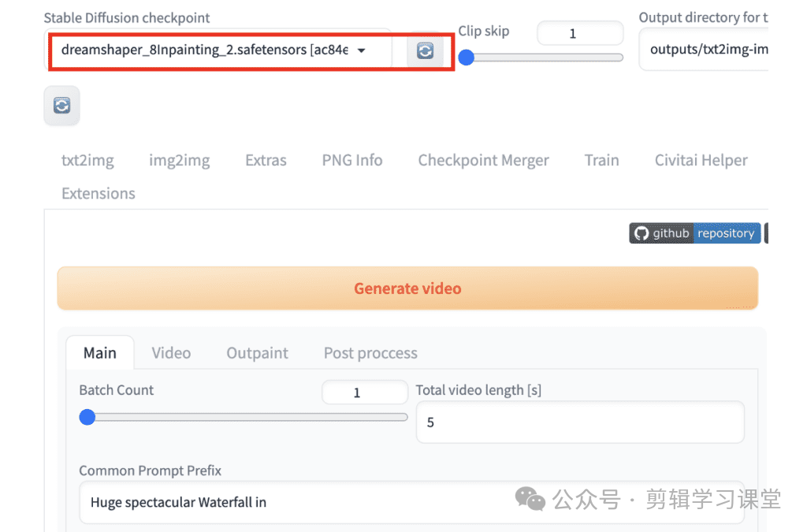
Task: Open the Civitai Helper tab
Action: pyautogui.click(x=701, y=160)
